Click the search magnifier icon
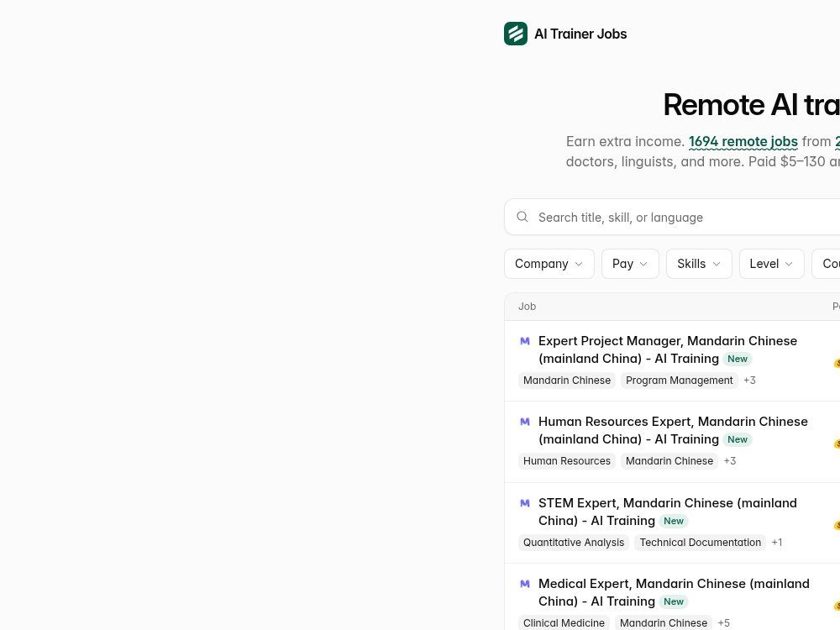Image resolution: width=840 pixels, height=630 pixels. pos(522,217)
